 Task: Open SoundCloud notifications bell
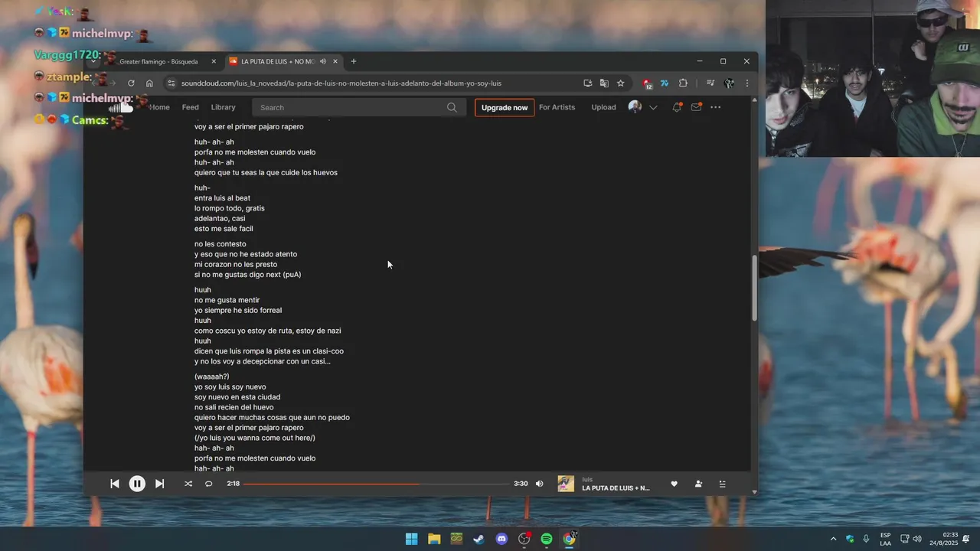[x=677, y=107]
